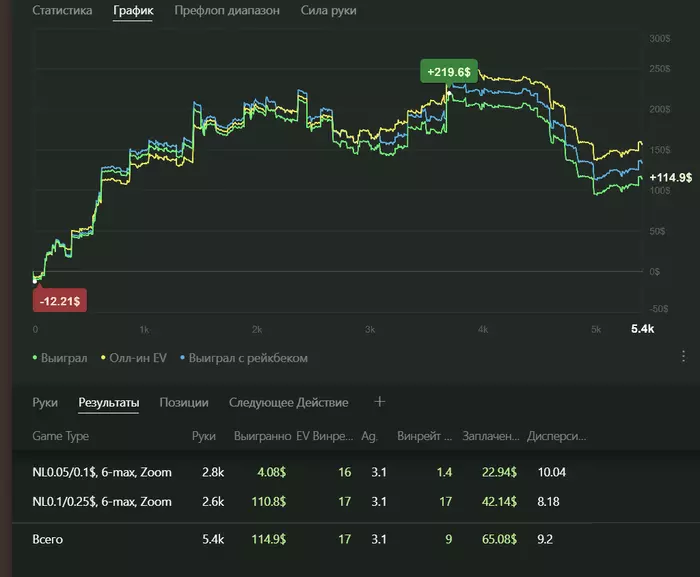Sort by EV Винрейт column header

[x=325, y=436]
